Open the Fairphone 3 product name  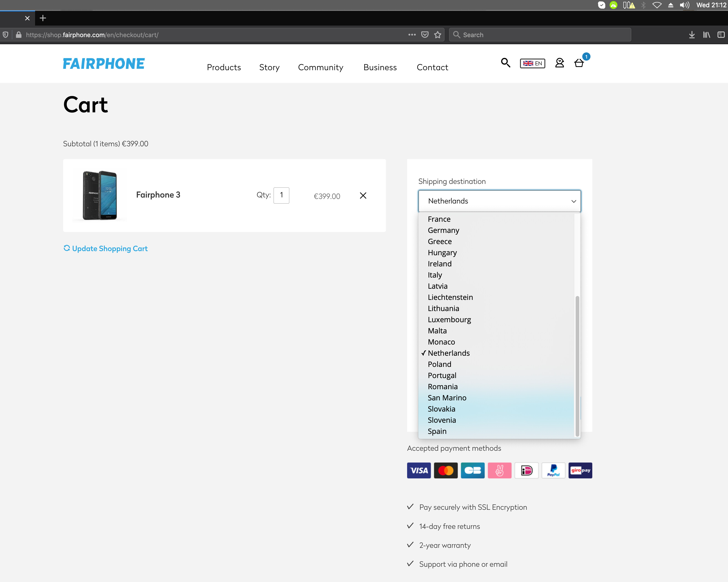(x=158, y=195)
